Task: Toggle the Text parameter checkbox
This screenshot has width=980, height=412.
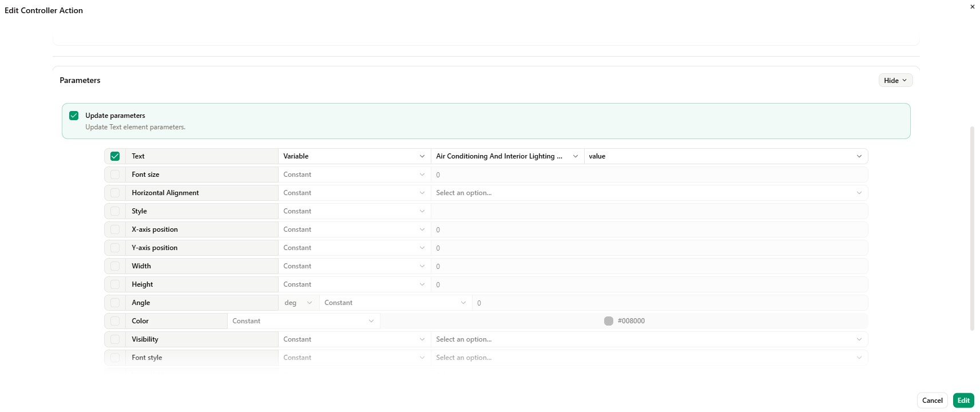Action: click(x=115, y=156)
